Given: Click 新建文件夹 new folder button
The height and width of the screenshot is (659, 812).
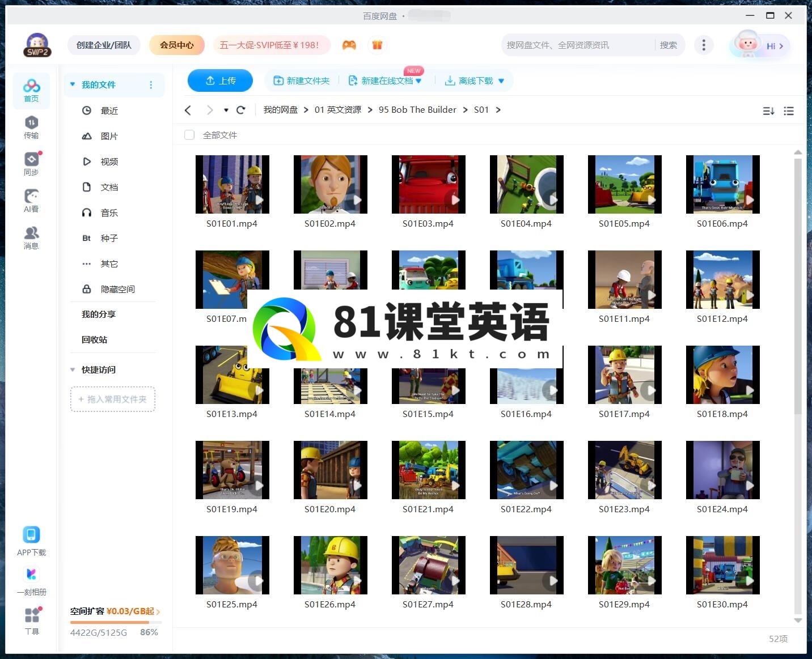Looking at the screenshot, I should click(x=302, y=81).
